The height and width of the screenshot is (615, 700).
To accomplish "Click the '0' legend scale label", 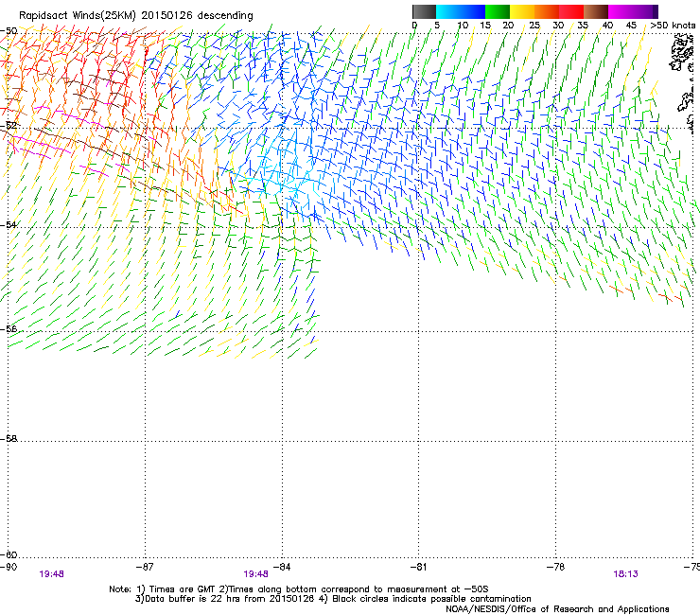I will pos(414,26).
